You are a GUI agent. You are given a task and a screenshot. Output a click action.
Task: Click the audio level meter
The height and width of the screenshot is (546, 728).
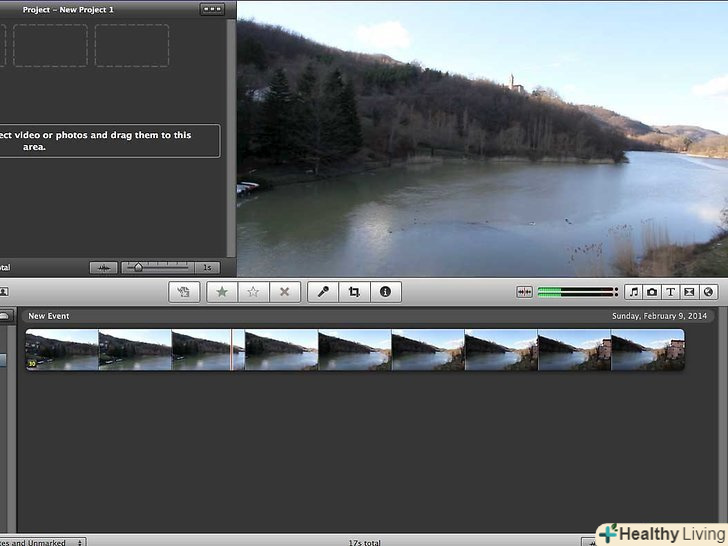tap(578, 292)
